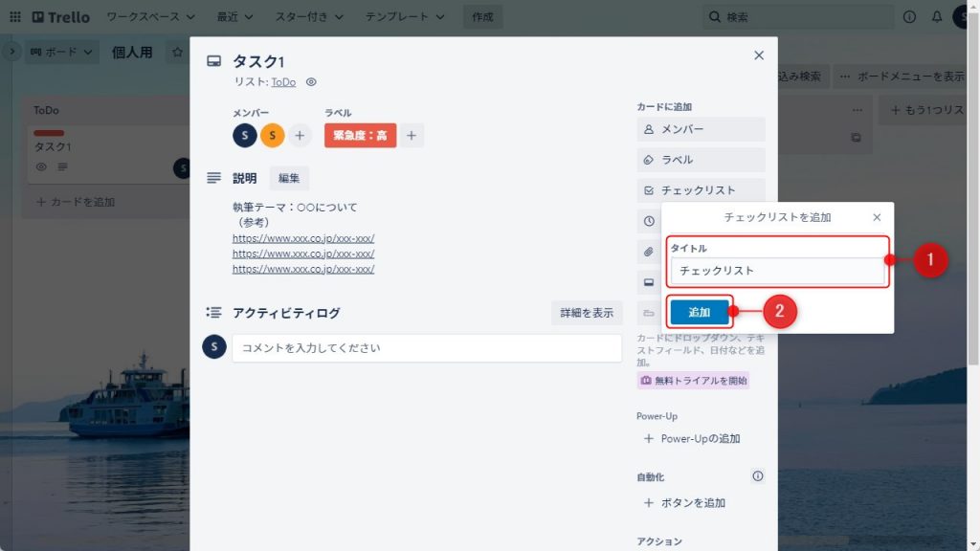Start free trial 無料トライアルを開始

click(x=693, y=381)
